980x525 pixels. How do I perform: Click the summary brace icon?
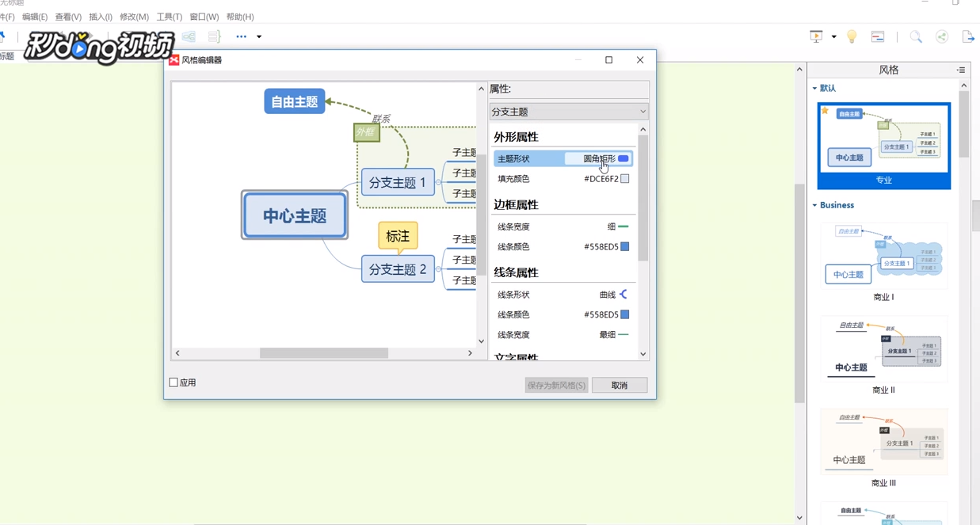coord(214,36)
